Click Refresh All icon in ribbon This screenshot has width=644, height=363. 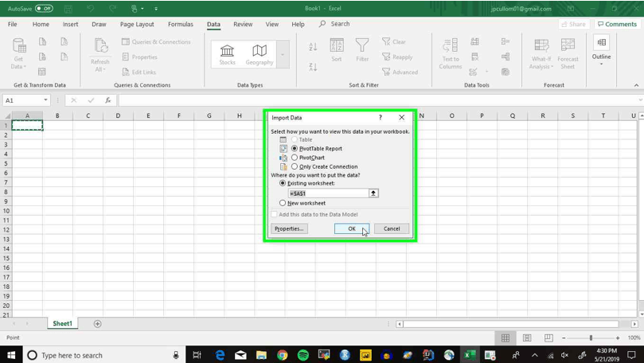coord(100,46)
